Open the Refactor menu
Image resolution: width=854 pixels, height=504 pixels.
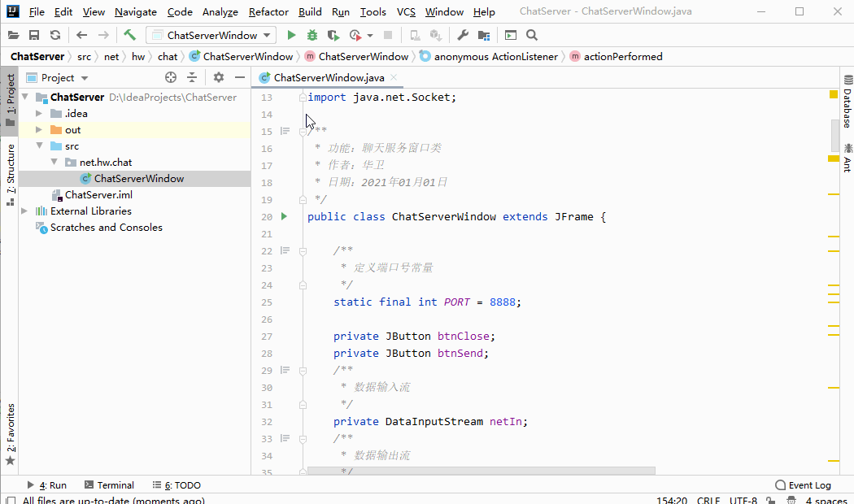pos(268,12)
